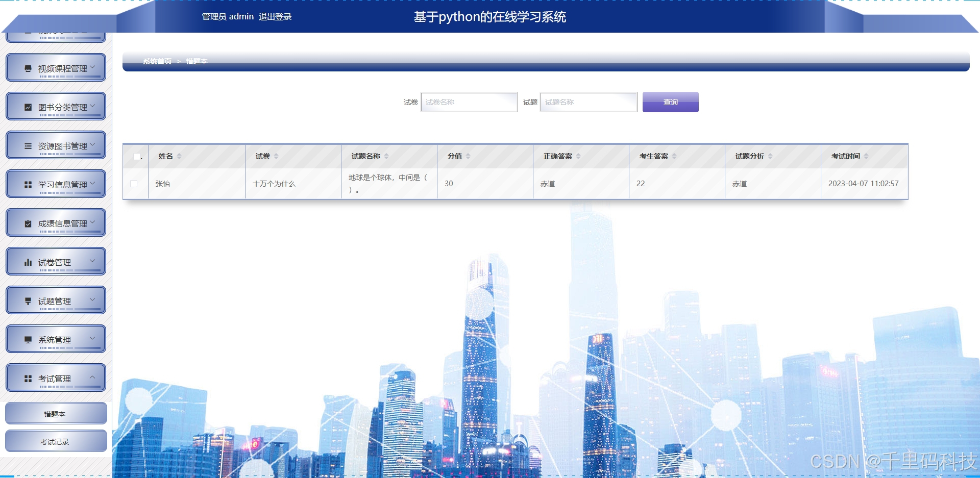
Task: Open the 系统管理 menu label
Action: pos(55,340)
